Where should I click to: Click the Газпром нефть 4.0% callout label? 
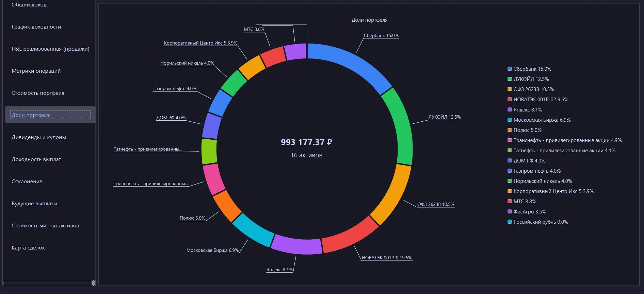[x=175, y=88]
